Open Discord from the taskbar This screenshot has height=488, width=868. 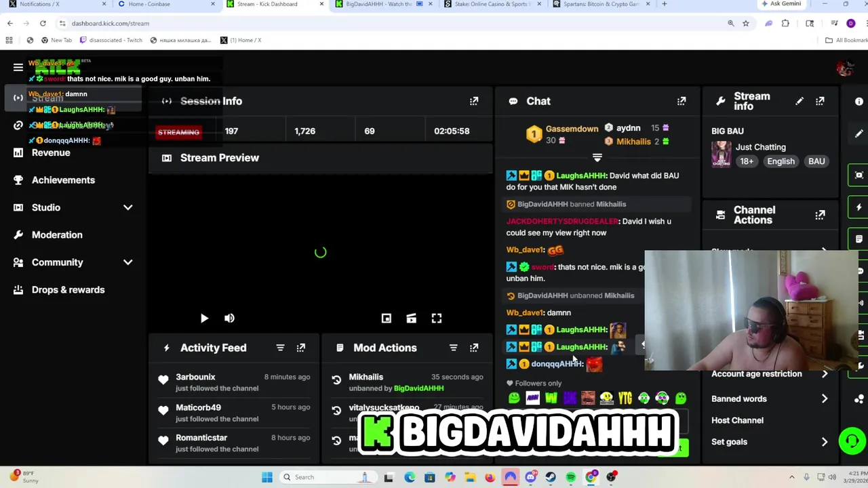coord(530,477)
